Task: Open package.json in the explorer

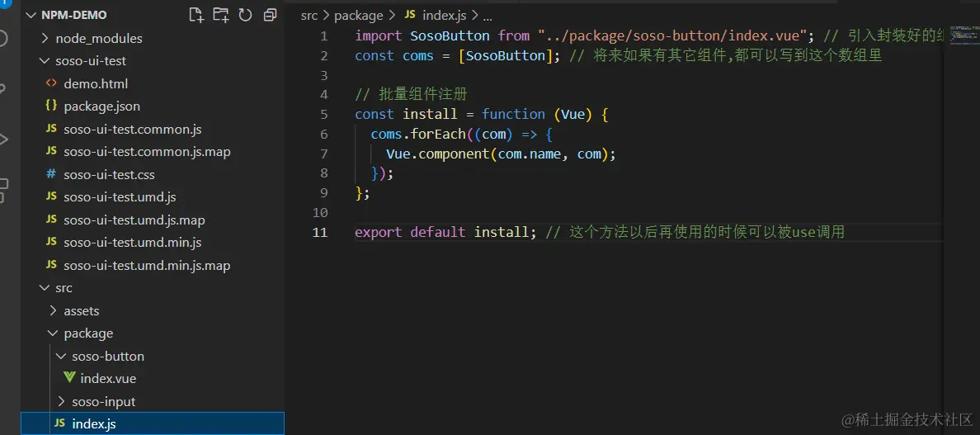Action: pyautogui.click(x=101, y=106)
